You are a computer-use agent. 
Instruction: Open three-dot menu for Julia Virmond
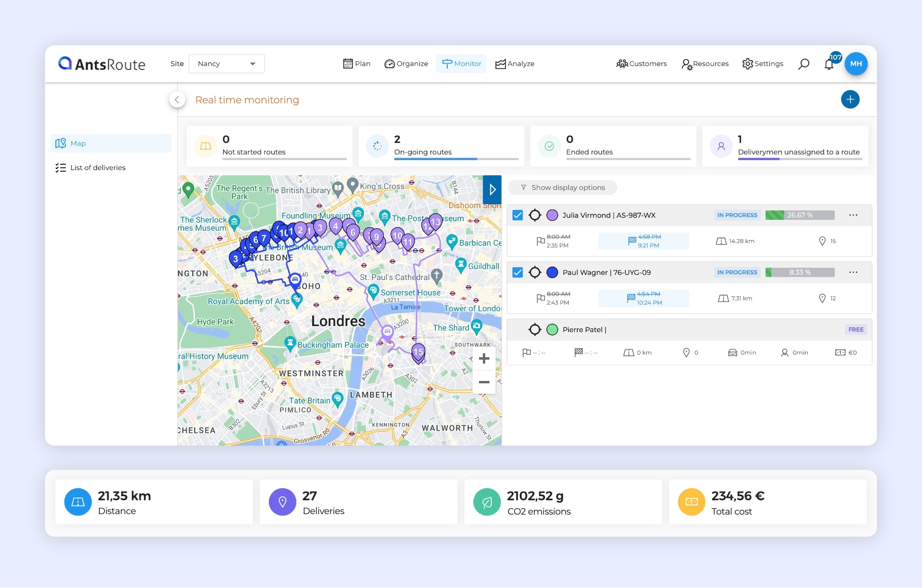click(853, 215)
